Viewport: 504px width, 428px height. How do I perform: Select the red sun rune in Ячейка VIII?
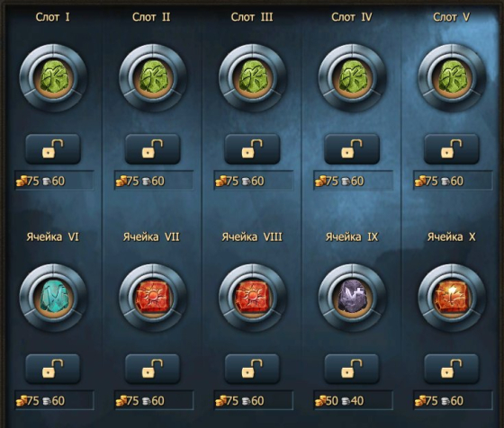point(252,298)
